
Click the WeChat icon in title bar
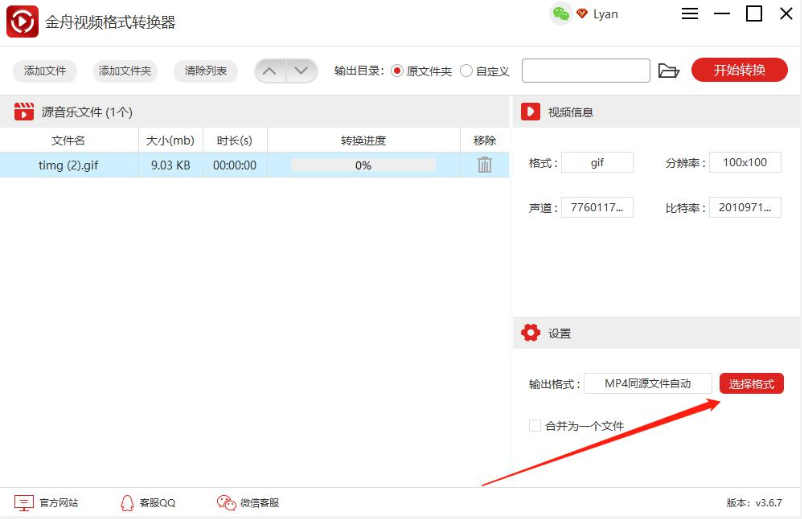(561, 13)
